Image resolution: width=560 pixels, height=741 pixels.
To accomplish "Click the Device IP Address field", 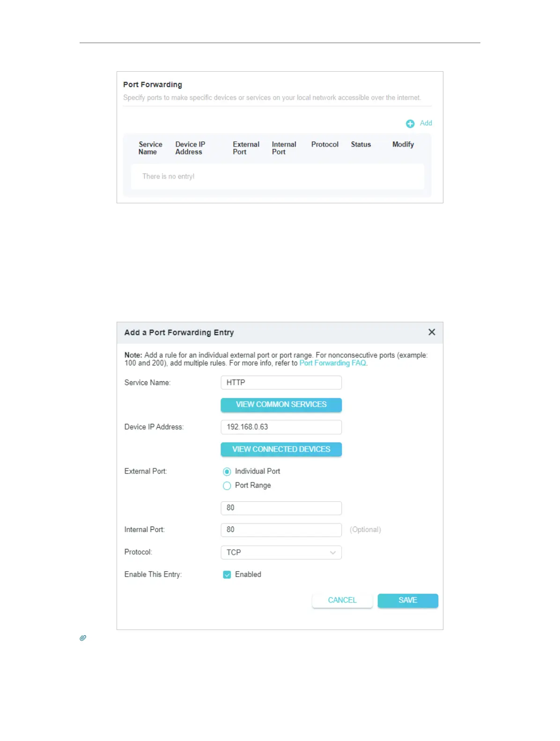I will (x=281, y=427).
